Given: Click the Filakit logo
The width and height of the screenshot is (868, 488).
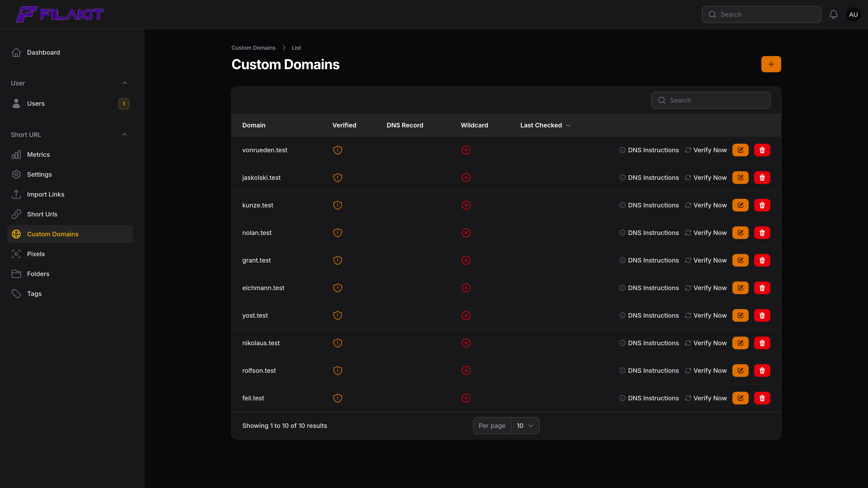Looking at the screenshot, I should 60,14.
